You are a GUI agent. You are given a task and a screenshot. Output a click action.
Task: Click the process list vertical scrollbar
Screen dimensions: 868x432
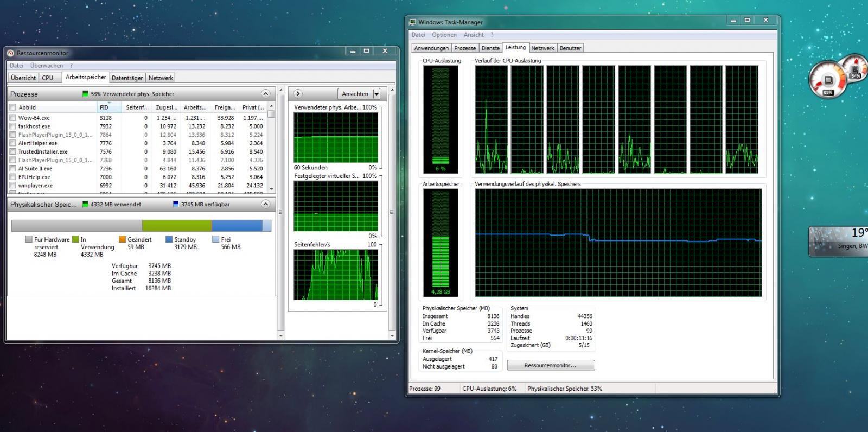click(x=272, y=148)
